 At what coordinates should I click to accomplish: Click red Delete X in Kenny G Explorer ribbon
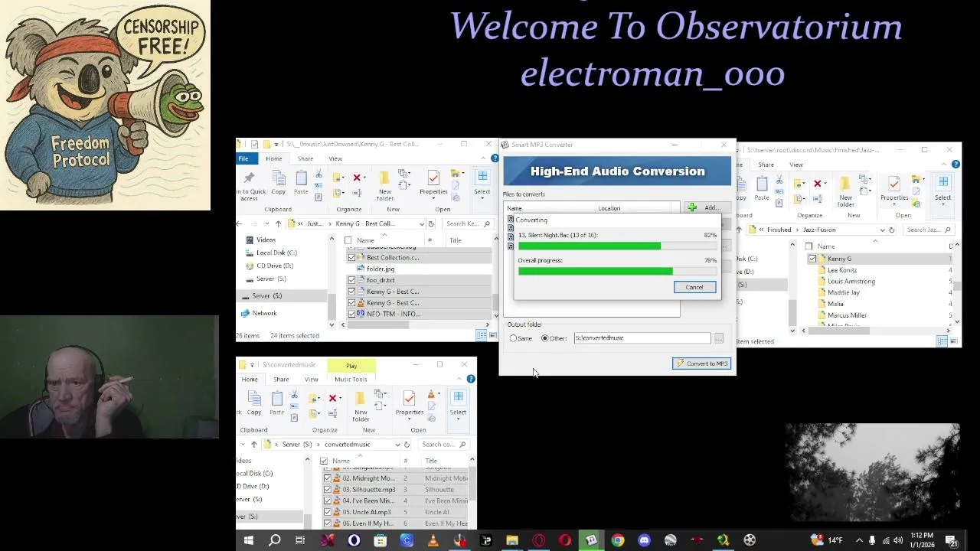click(357, 178)
